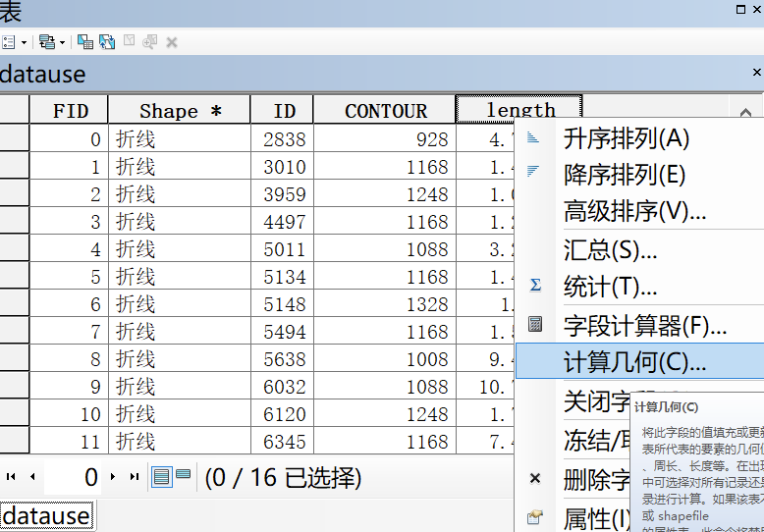Open Field Calculator (字段计算器) menu item
Image resolution: width=764 pixels, height=532 pixels.
(x=639, y=326)
